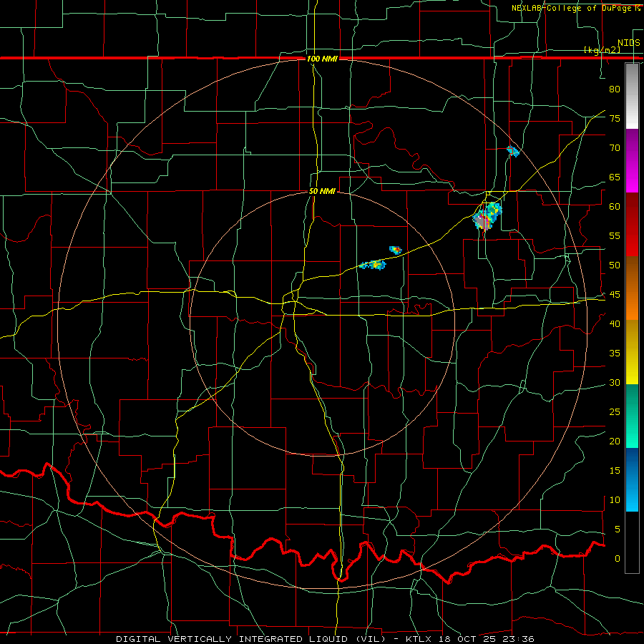
Task: Select the orange-brown segment of the color scale
Action: [632, 288]
